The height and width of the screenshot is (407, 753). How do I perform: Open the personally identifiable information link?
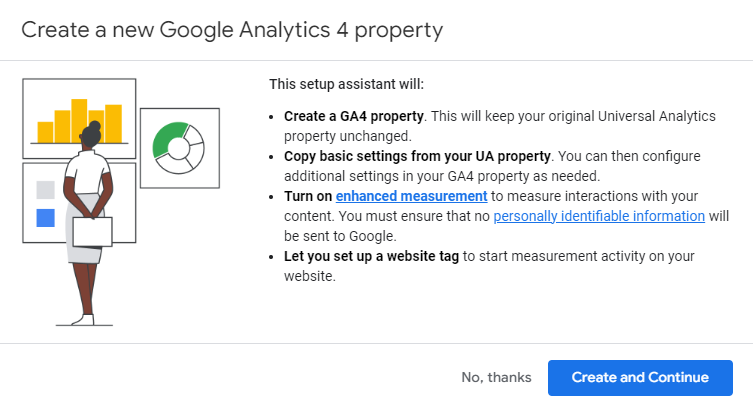[x=599, y=216]
